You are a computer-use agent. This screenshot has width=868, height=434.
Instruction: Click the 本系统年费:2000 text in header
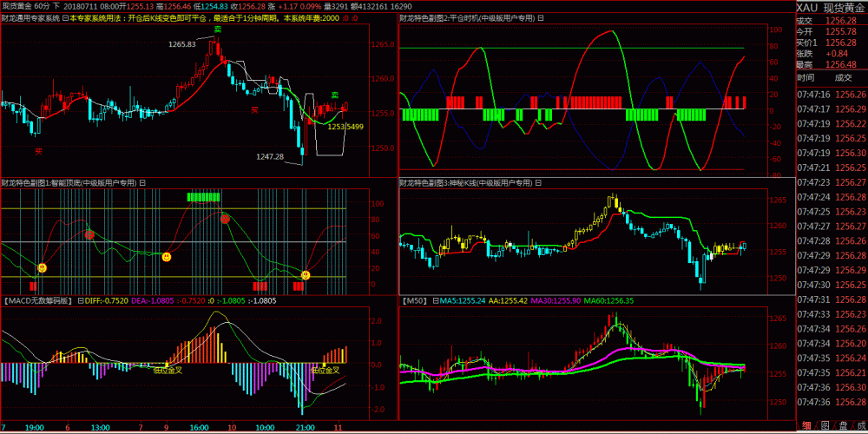click(x=312, y=17)
